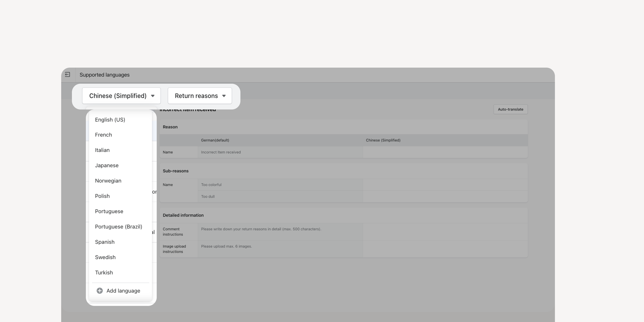Click the 'Too colorful' sub-reason text
The height and width of the screenshot is (322, 644).
coord(211,185)
